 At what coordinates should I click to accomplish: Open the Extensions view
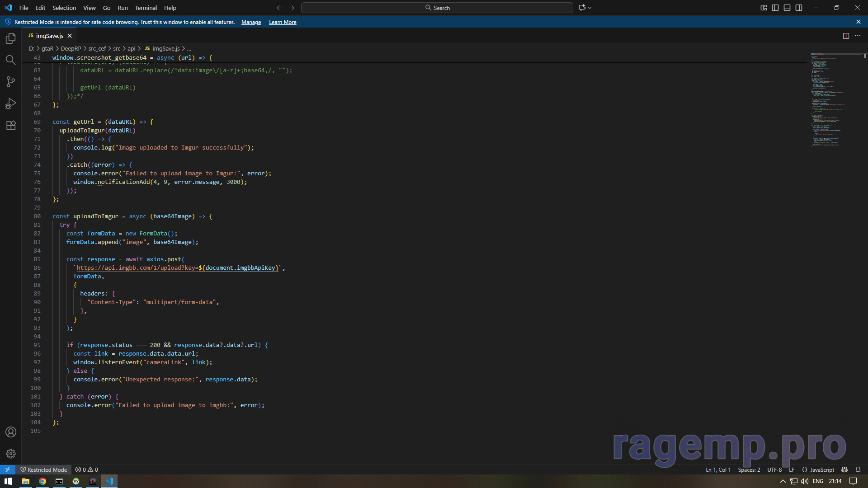[11, 125]
